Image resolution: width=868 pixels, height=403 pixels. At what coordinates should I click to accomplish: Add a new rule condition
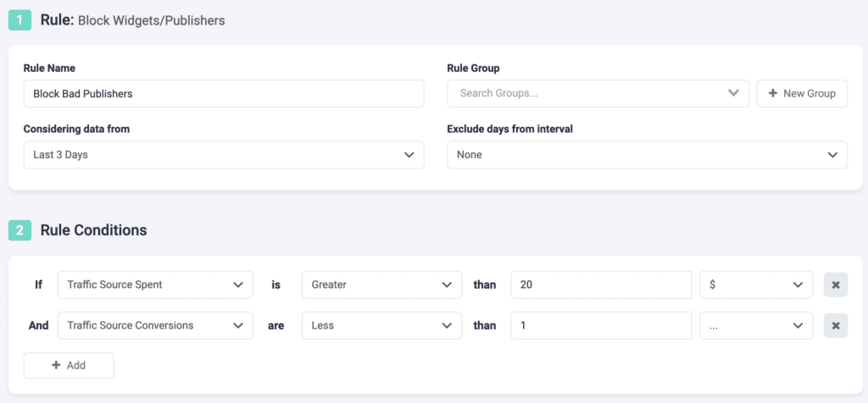point(69,366)
